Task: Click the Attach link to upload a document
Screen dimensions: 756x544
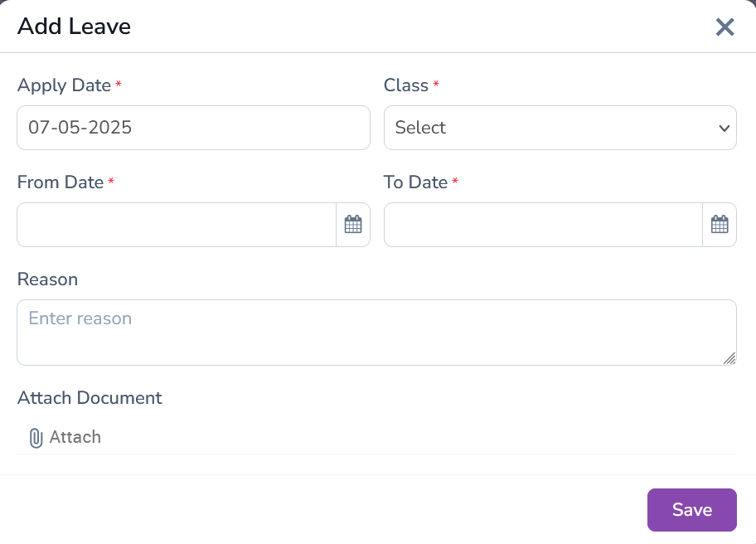Action: tap(75, 437)
